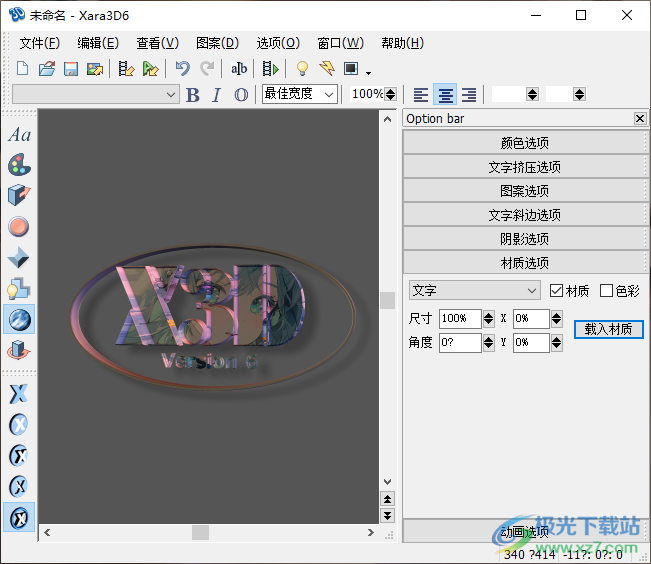Save using the floppy disk icon
This screenshot has width=651, height=564.
click(x=71, y=69)
